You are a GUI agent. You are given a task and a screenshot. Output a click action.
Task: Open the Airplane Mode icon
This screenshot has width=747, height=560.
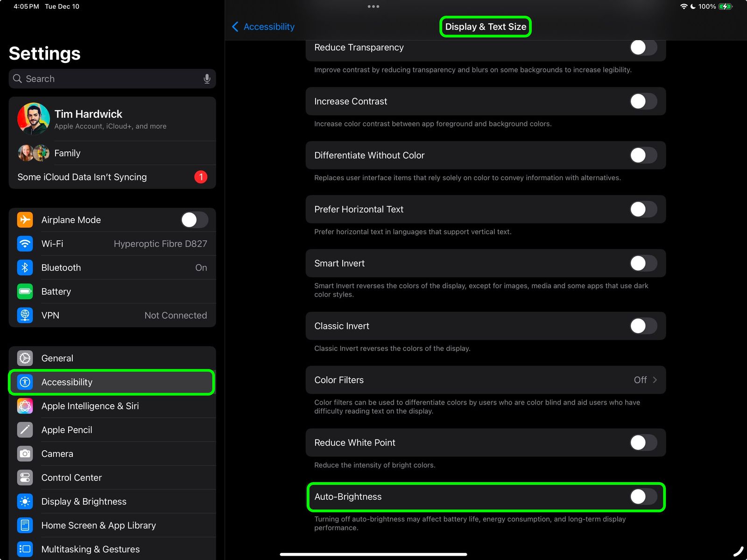tap(25, 220)
